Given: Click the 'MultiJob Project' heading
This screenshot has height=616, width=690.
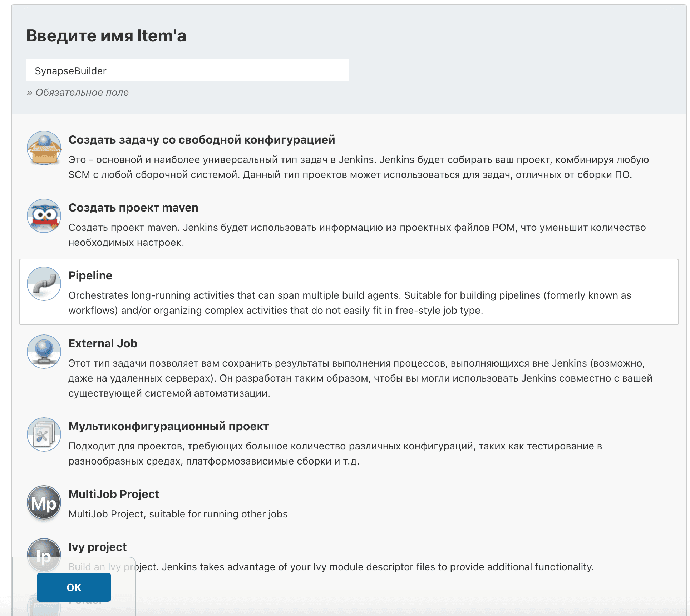Looking at the screenshot, I should (x=114, y=494).
